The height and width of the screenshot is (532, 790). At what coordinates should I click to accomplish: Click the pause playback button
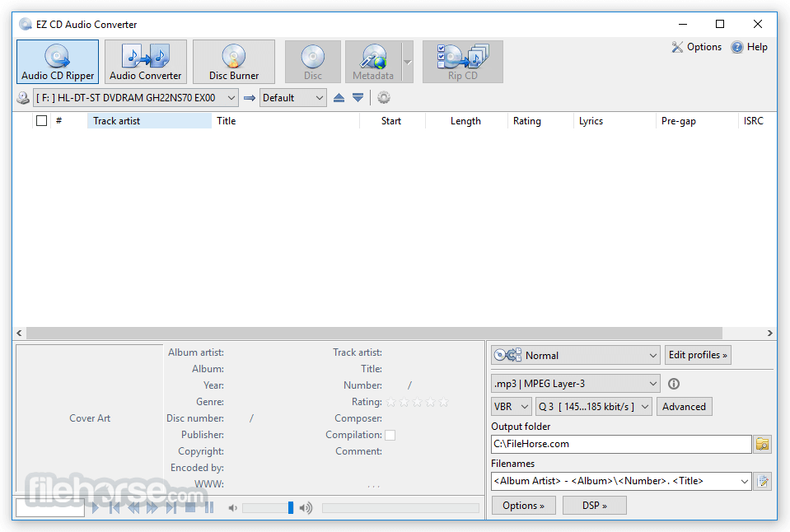pos(209,507)
